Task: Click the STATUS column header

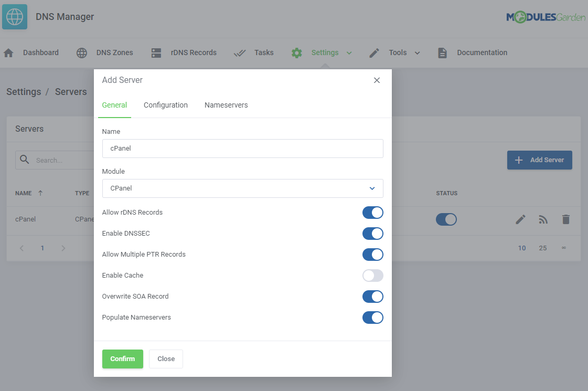Action: (x=446, y=193)
